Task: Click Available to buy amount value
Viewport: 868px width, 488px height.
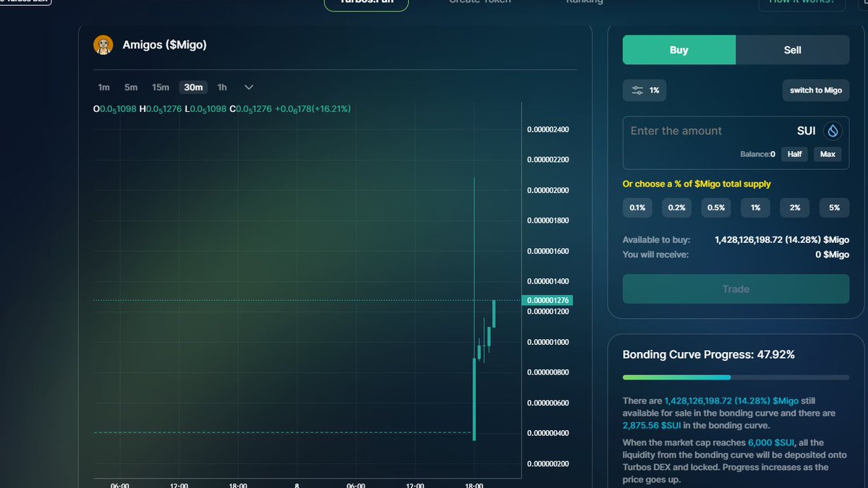Action: pos(782,239)
